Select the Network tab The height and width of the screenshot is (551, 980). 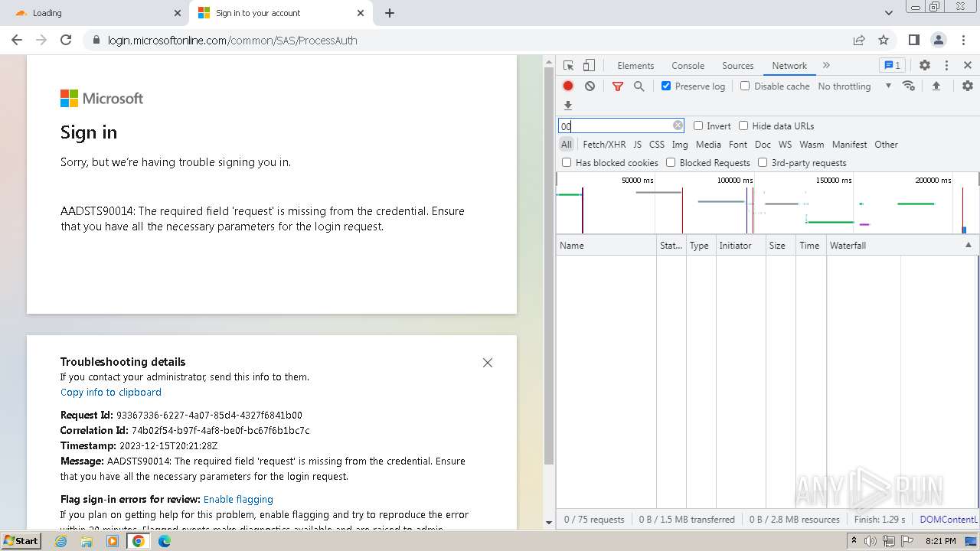pos(789,66)
